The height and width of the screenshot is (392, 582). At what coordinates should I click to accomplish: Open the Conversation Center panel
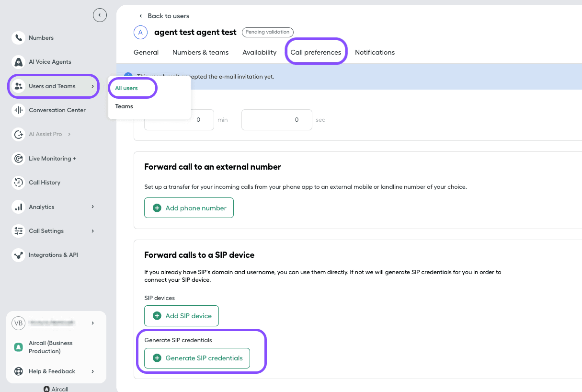(18, 110)
